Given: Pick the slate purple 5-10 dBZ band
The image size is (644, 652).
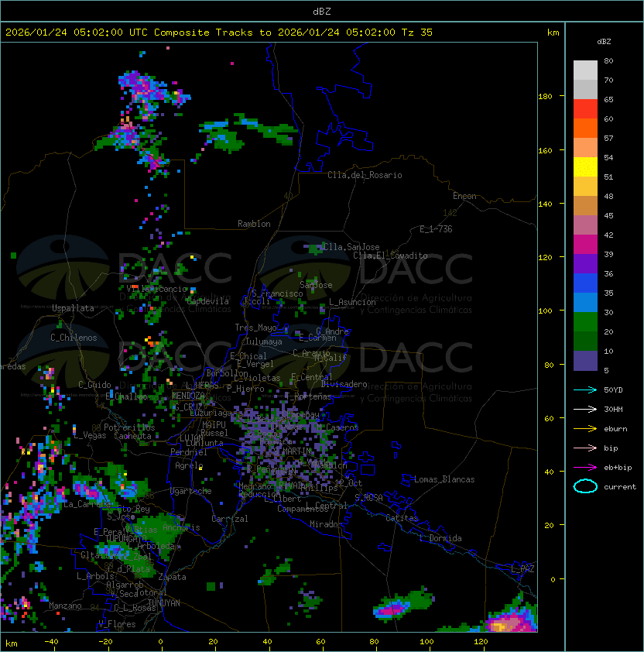Looking at the screenshot, I should (585, 361).
